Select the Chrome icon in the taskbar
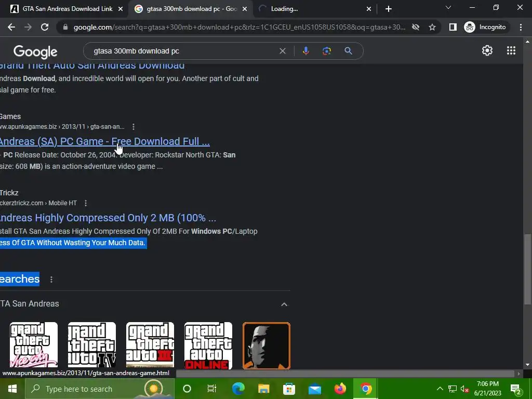 (x=365, y=389)
